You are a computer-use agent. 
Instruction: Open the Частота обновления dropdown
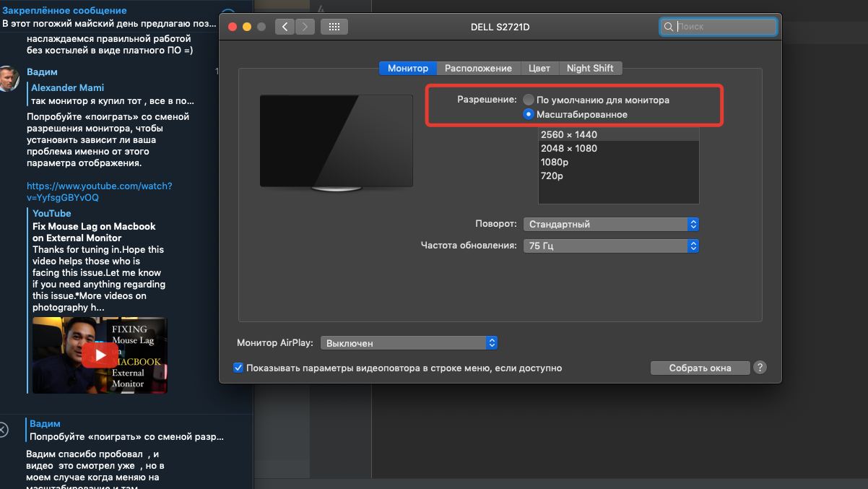click(610, 246)
